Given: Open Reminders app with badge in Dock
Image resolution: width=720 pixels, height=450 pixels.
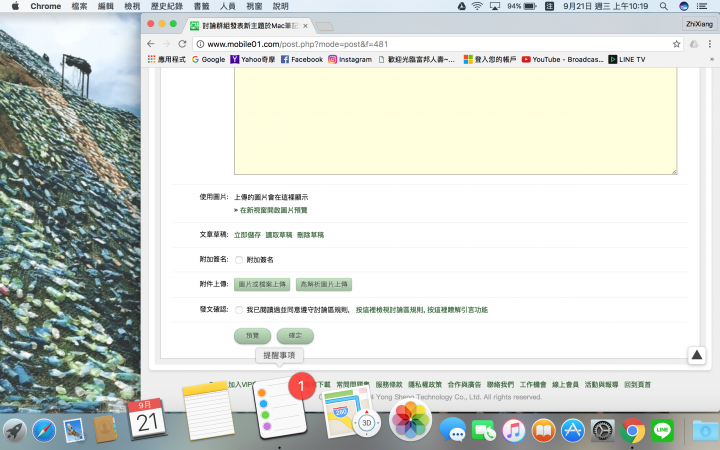Looking at the screenshot, I should tap(280, 407).
